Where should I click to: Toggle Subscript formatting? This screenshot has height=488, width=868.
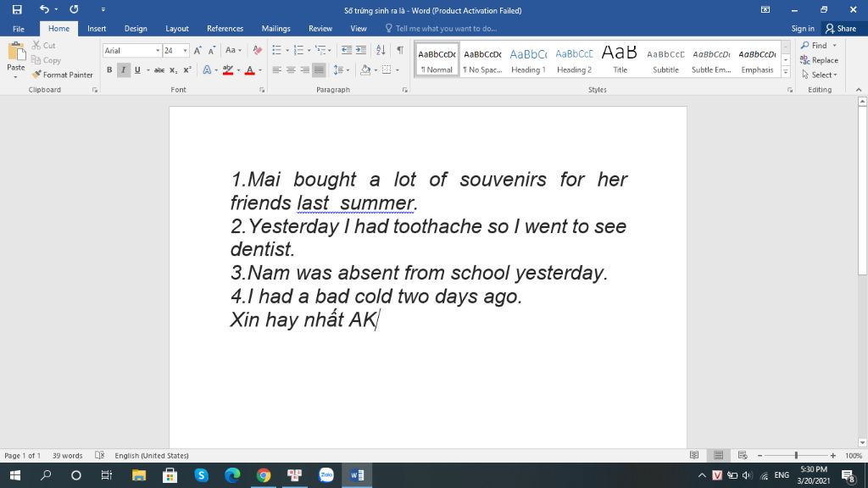(173, 70)
